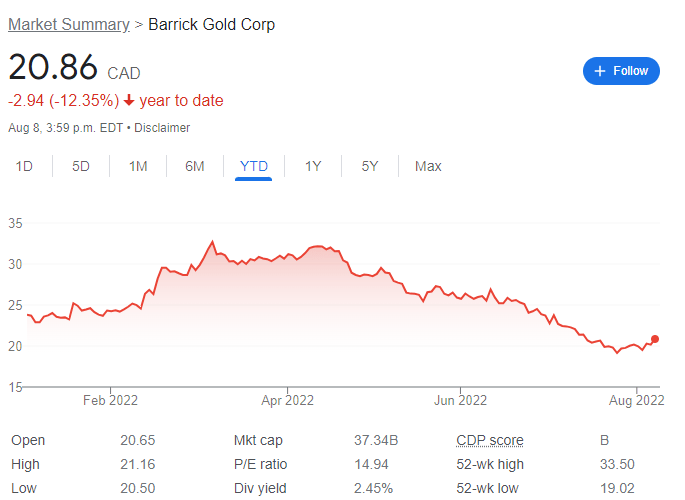The height and width of the screenshot is (500, 685).
Task: Switch to the 1D range tab
Action: (24, 166)
